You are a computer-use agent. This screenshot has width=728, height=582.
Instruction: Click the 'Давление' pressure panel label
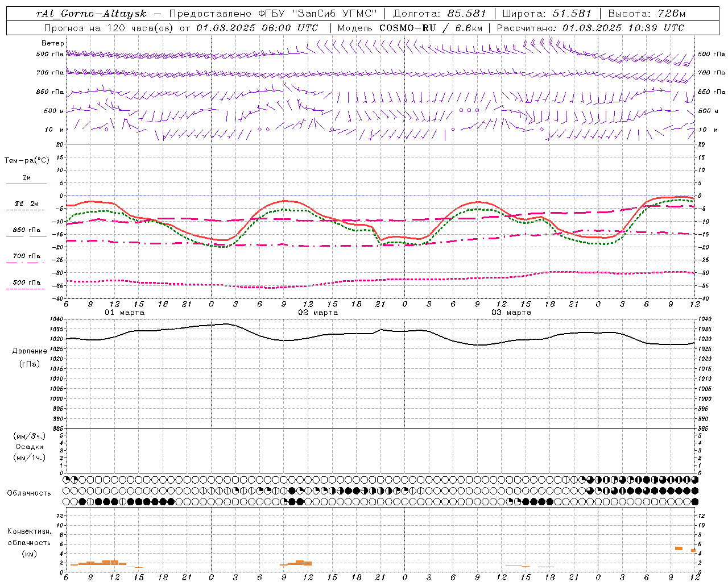(30, 351)
